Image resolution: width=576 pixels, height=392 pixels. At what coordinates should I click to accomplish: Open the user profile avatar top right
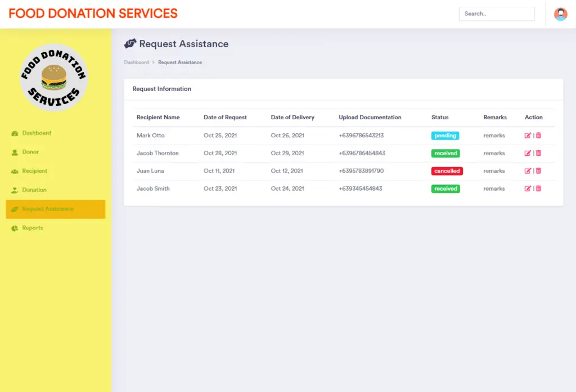coord(560,13)
